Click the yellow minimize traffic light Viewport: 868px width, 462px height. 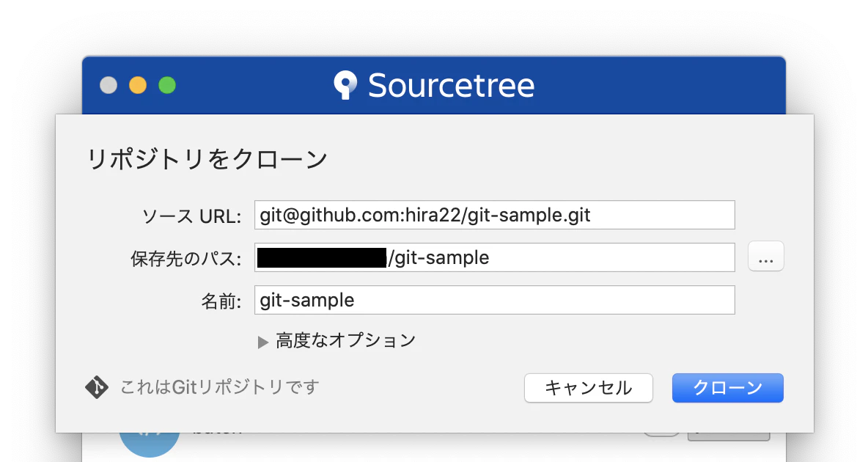[x=138, y=85]
